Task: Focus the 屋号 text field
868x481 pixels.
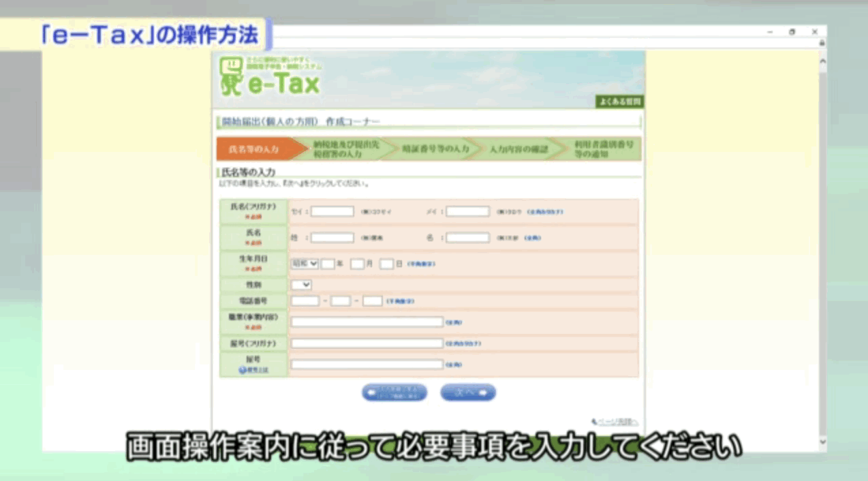Action: (367, 364)
